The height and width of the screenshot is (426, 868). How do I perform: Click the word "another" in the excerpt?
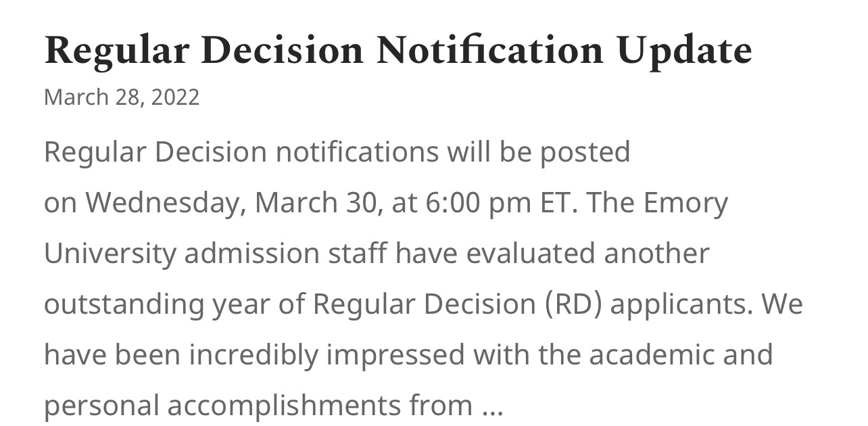click(x=656, y=254)
